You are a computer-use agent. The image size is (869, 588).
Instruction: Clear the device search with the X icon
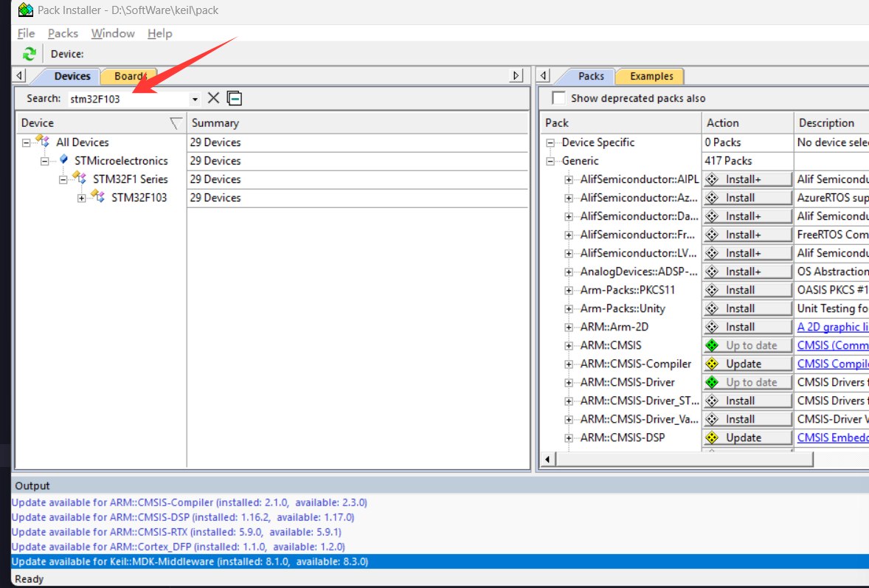213,98
